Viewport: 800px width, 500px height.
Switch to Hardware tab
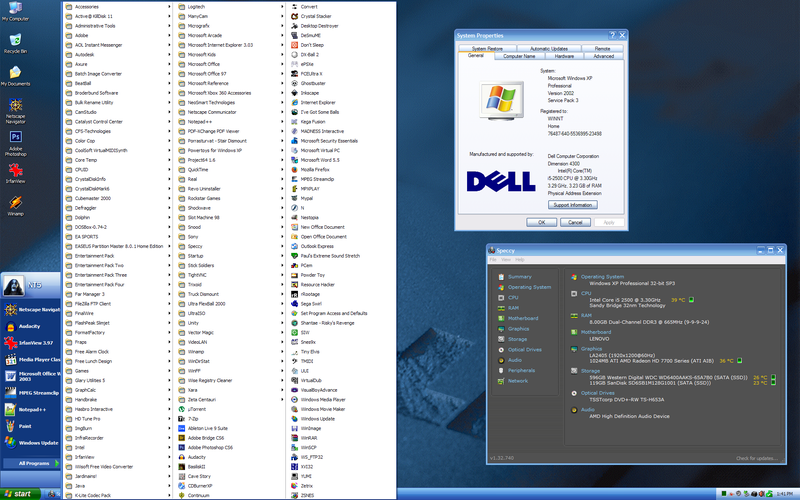564,56
